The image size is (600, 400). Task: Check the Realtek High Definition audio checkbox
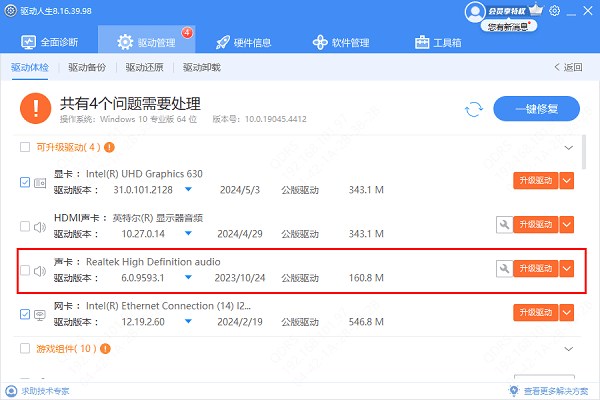pyautogui.click(x=26, y=270)
